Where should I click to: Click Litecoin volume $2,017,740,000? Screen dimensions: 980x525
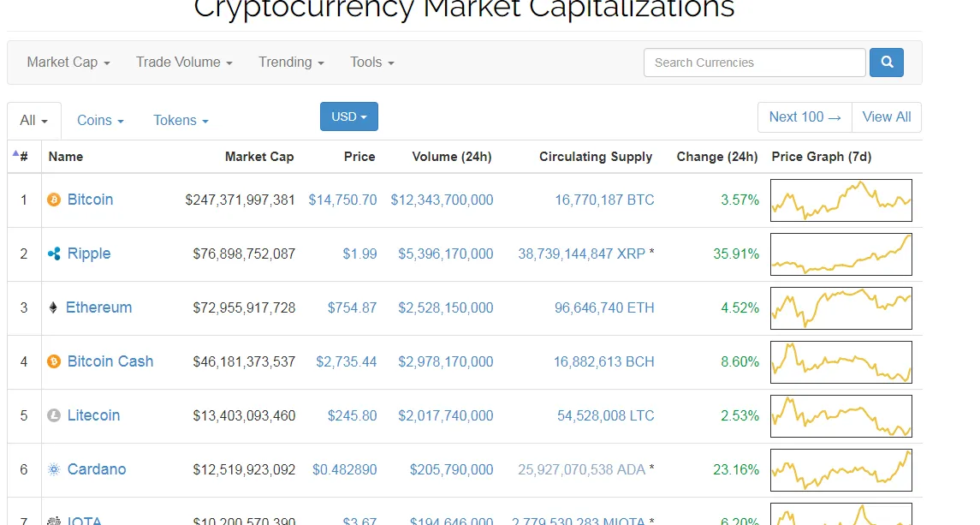pos(446,415)
